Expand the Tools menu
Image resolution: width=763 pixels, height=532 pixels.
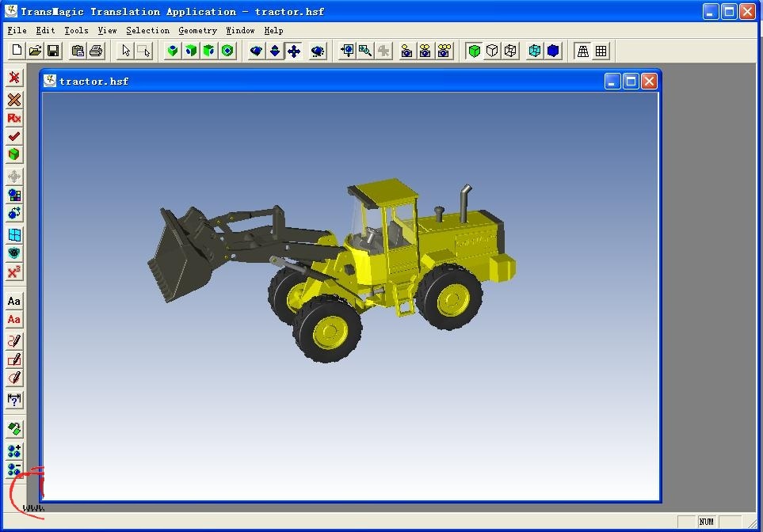coord(76,30)
